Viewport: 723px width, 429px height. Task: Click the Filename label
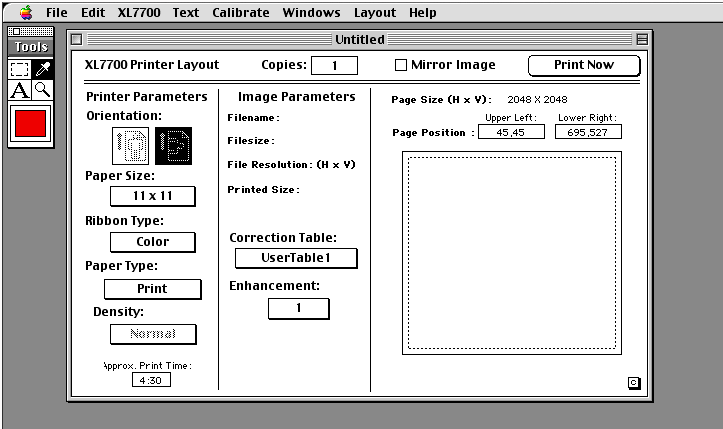pos(253,118)
